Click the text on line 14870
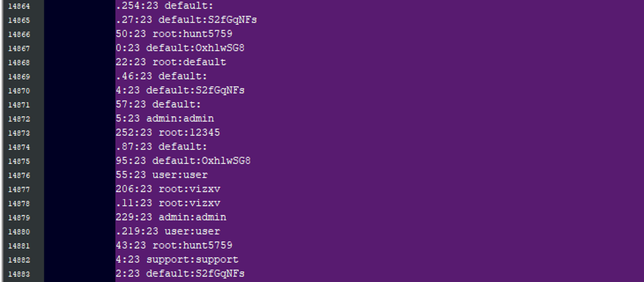644x282 pixels. click(x=180, y=91)
